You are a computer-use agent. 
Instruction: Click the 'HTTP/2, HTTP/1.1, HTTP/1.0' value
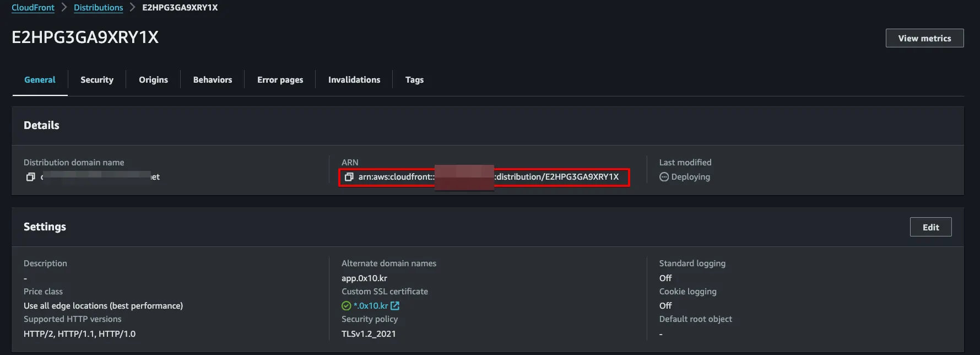pyautogui.click(x=79, y=334)
